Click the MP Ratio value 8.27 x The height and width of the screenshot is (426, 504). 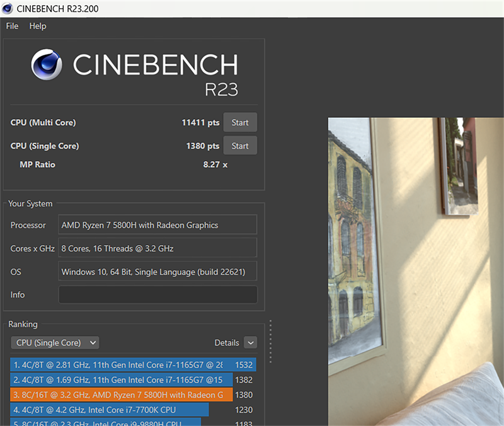(x=215, y=164)
